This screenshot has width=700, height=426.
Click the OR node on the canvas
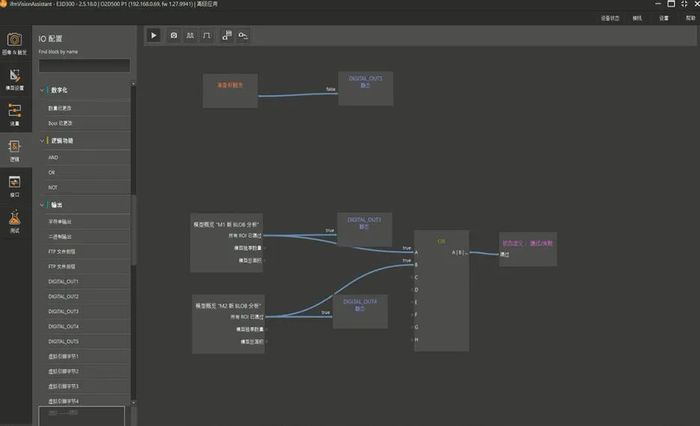point(440,241)
